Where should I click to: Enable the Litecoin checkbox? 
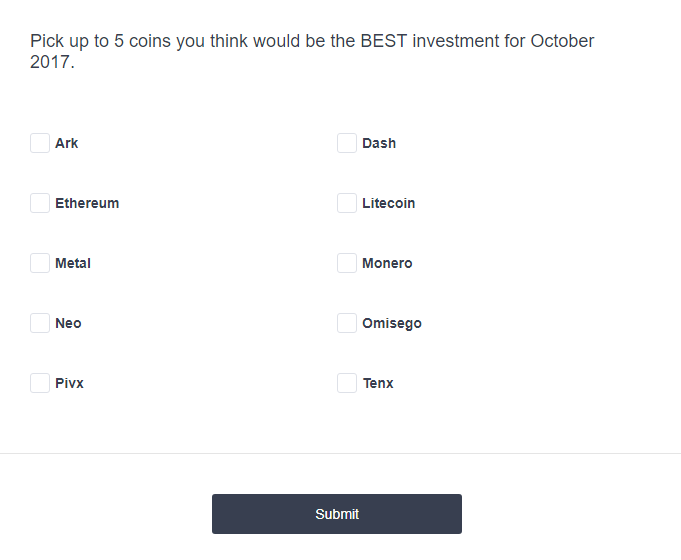[347, 203]
